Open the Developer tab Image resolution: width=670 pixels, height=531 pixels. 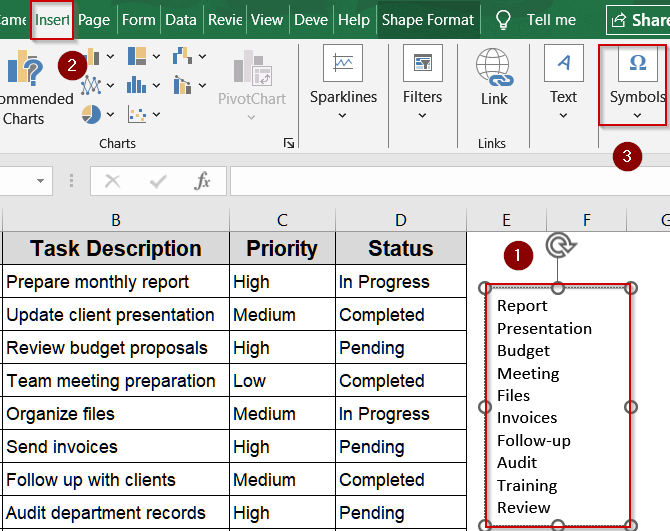tap(311, 20)
